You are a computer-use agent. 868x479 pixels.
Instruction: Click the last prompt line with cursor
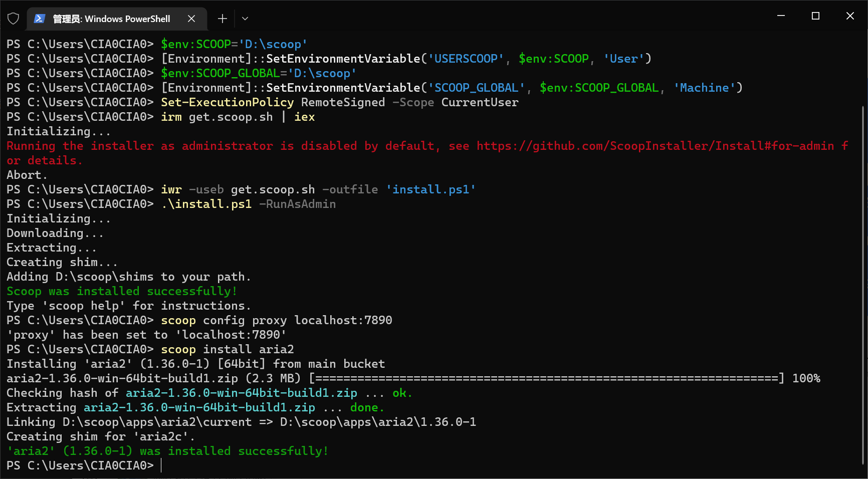click(84, 465)
